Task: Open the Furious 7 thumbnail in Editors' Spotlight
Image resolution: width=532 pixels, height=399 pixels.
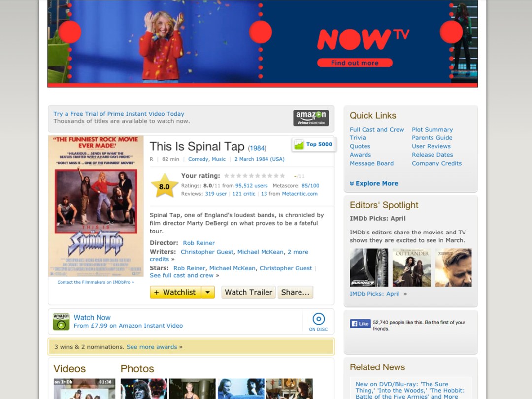Action: pyautogui.click(x=369, y=267)
